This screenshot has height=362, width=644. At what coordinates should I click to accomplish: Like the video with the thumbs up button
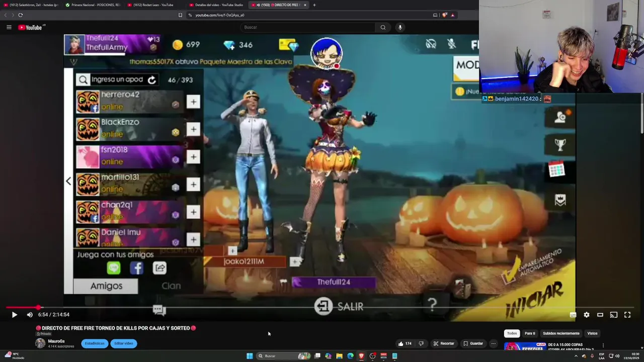tap(405, 343)
